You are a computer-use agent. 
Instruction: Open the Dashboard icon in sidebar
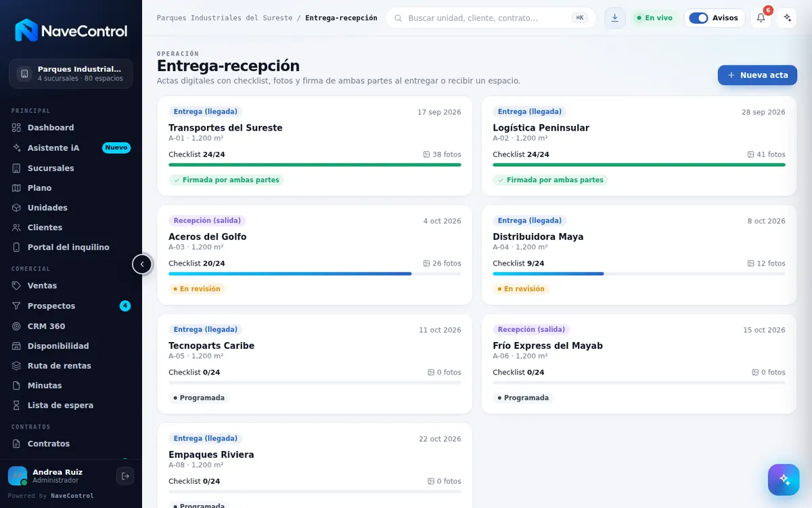[17, 127]
